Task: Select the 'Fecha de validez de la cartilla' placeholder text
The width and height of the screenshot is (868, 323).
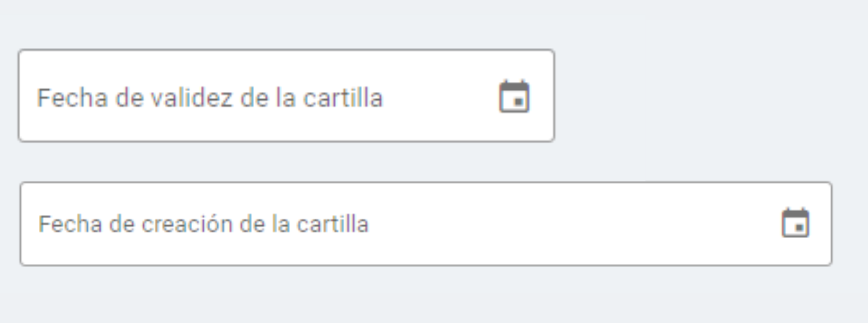Action: 209,96
